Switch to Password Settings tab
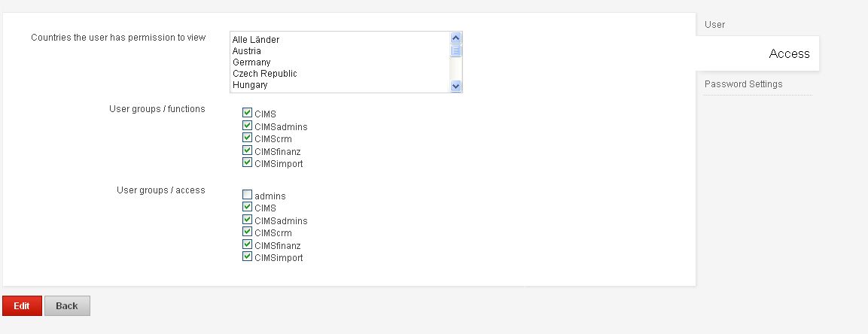The height and width of the screenshot is (334, 868). pos(743,84)
